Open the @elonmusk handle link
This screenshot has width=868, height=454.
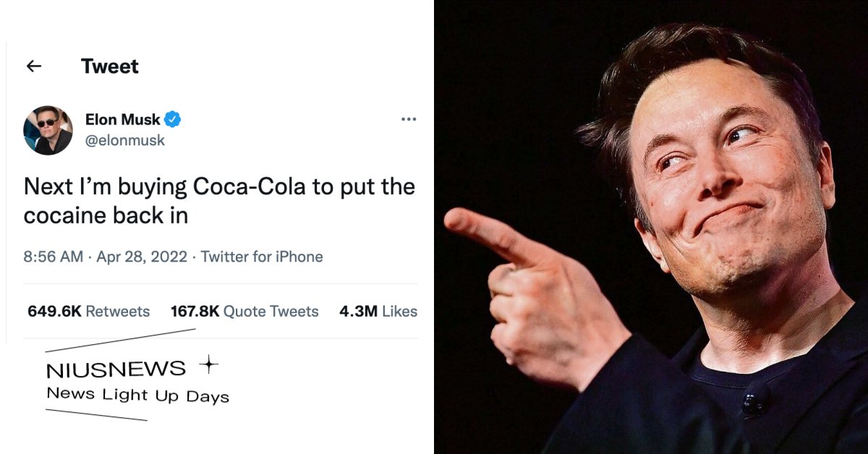pos(125,141)
